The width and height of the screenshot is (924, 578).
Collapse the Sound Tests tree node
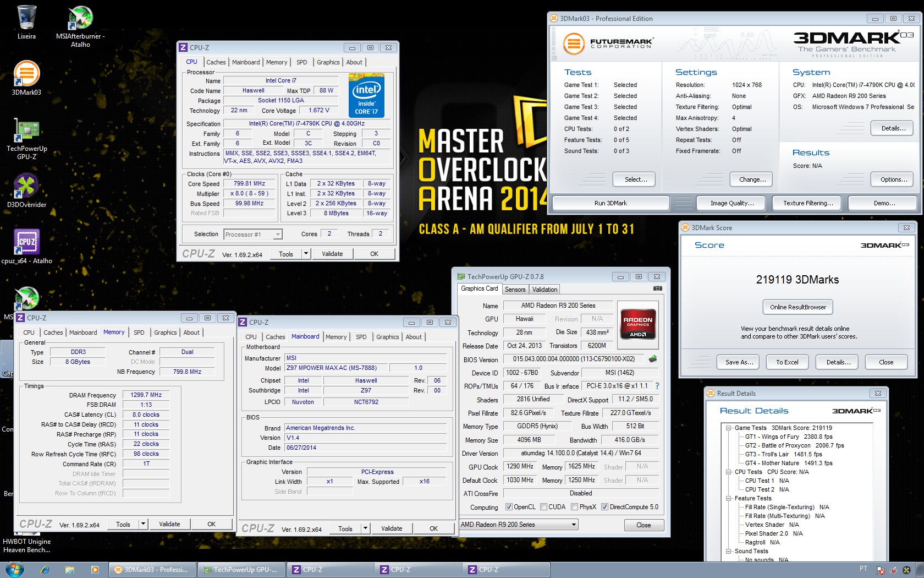pos(728,551)
